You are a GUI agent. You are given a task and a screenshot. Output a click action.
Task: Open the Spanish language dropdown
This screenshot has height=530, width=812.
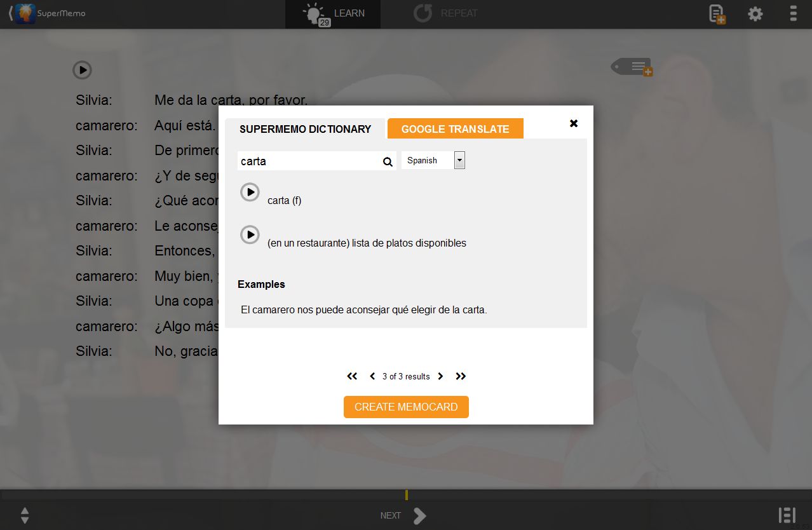click(x=433, y=160)
